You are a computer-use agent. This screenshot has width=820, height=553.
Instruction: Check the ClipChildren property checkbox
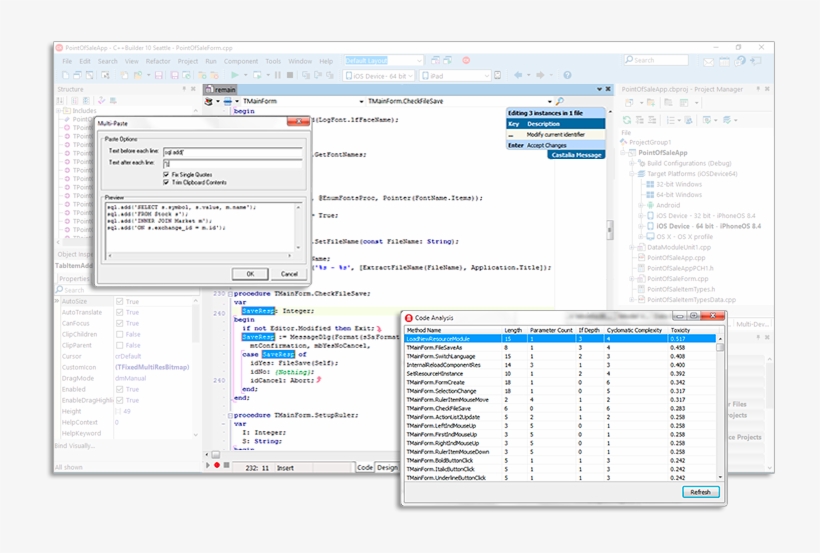pos(120,334)
